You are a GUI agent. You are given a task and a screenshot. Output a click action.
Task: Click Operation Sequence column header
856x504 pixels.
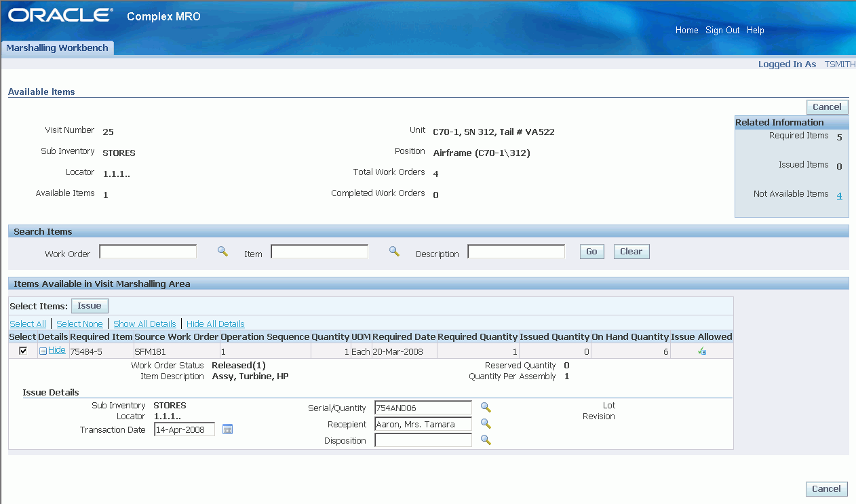(x=265, y=336)
